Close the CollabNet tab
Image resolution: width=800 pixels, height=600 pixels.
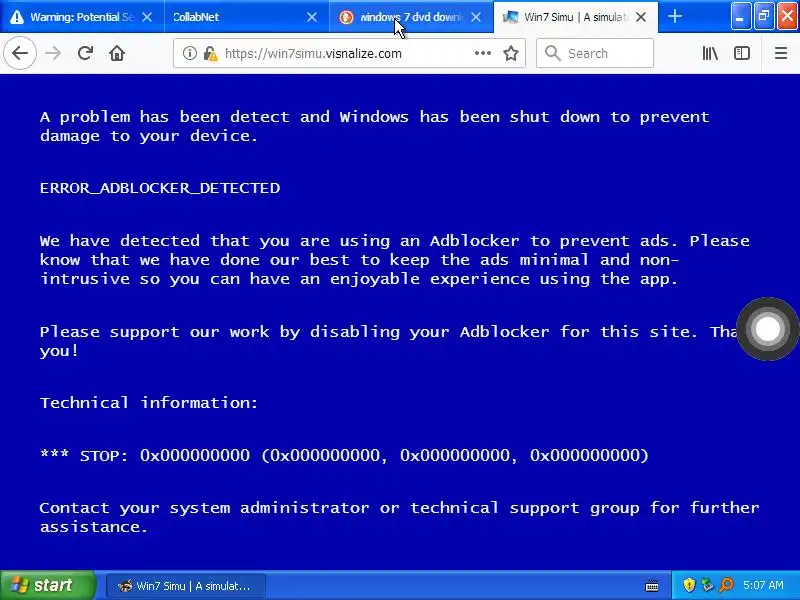click(x=312, y=17)
